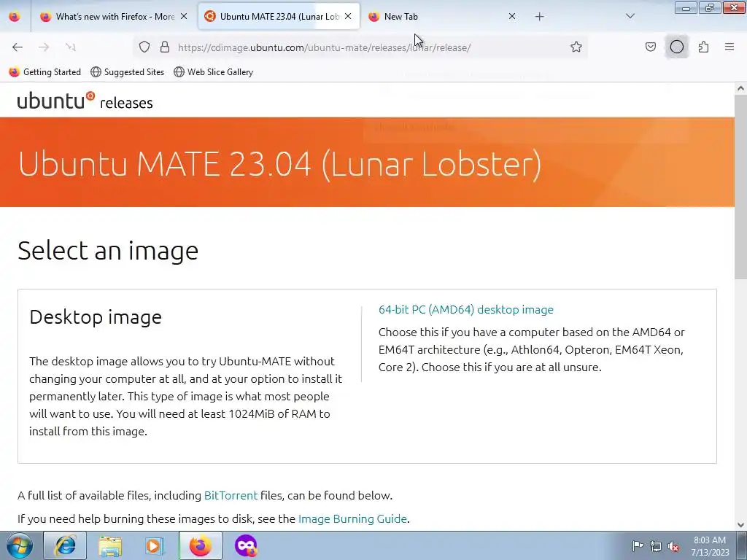
Task: Save page to Pocket
Action: [x=650, y=47]
